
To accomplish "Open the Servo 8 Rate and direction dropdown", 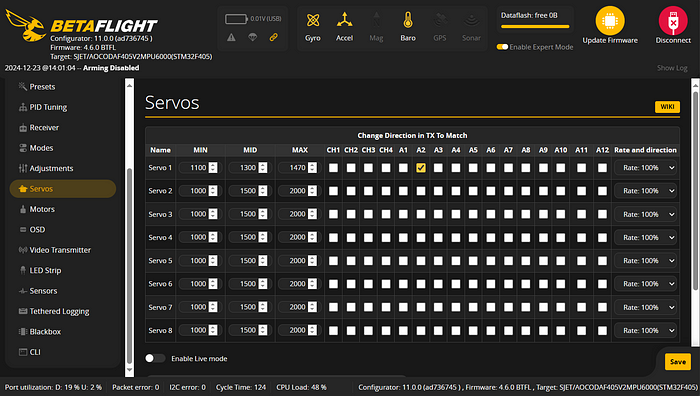I will 646,330.
